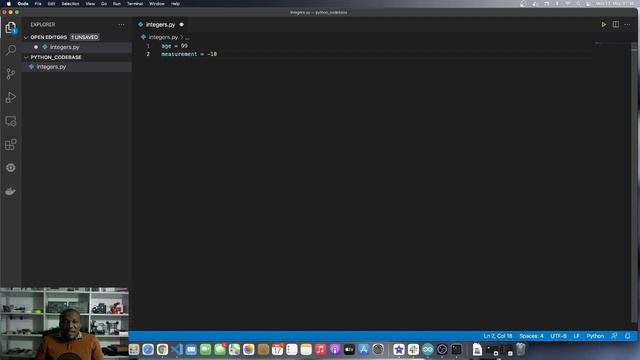640x360 pixels.
Task: Open Arduino IDE from the Dock
Action: pyautogui.click(x=427, y=349)
